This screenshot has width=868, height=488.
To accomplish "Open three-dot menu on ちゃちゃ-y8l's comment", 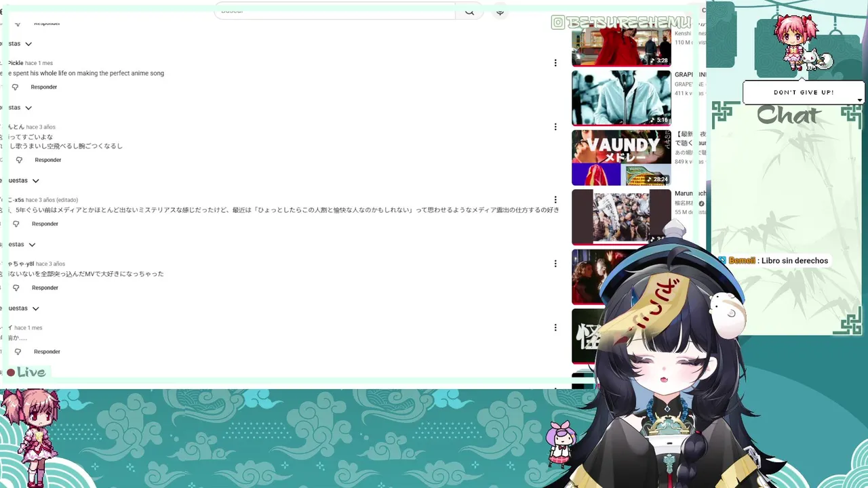I will 555,264.
